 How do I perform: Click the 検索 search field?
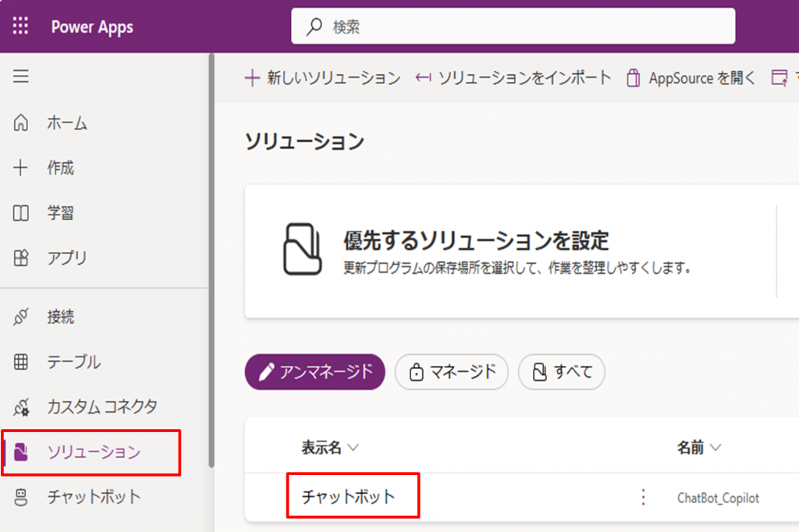[x=513, y=26]
